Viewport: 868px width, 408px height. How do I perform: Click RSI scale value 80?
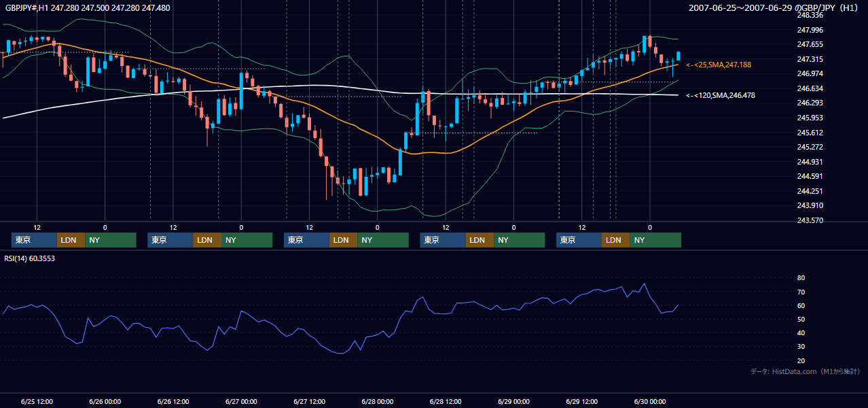(801, 278)
